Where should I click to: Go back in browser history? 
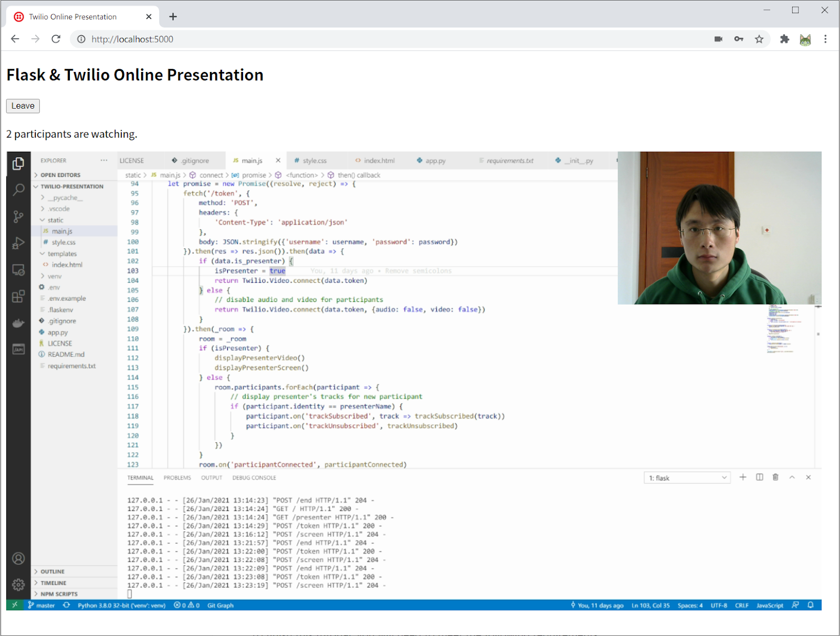click(x=15, y=39)
